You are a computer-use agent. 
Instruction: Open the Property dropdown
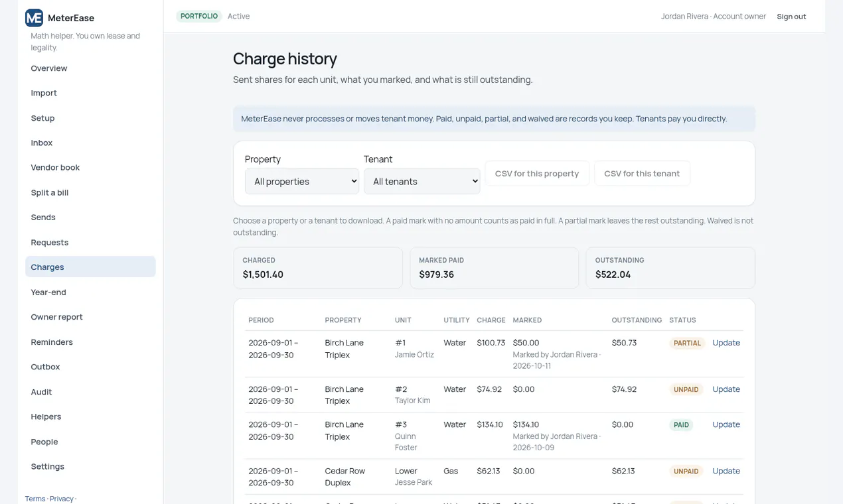click(302, 181)
